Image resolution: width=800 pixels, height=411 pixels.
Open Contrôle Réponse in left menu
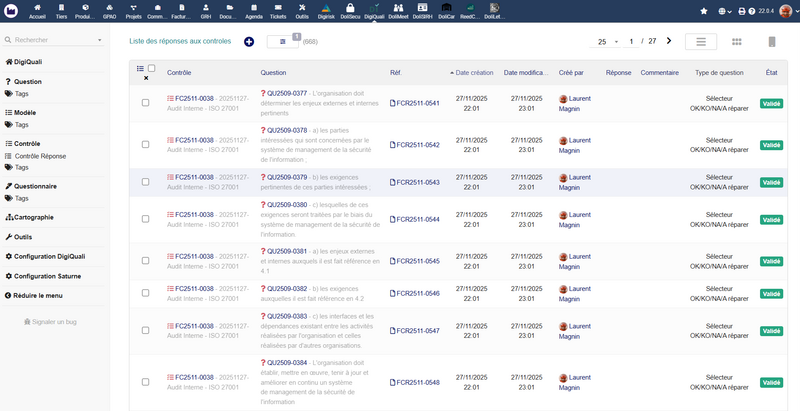click(40, 157)
